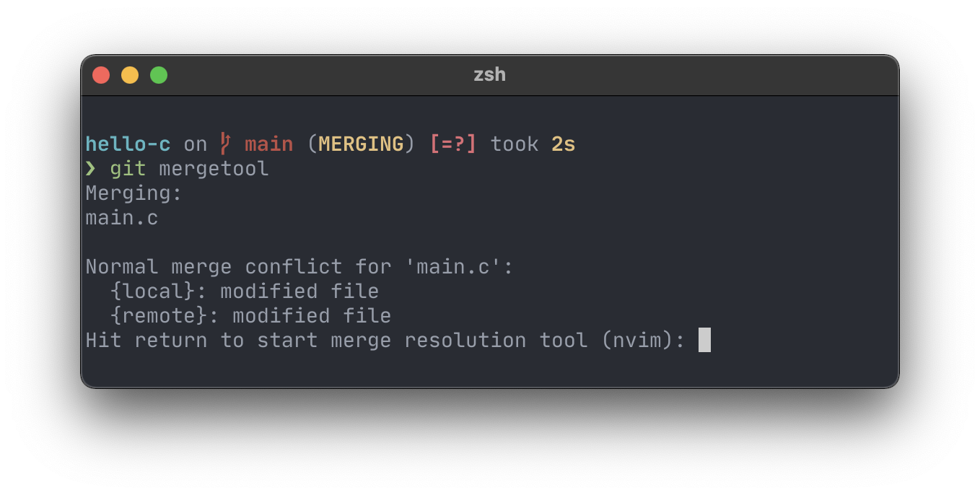Click the red close traffic light
The image size is (980, 495).
pyautogui.click(x=101, y=74)
